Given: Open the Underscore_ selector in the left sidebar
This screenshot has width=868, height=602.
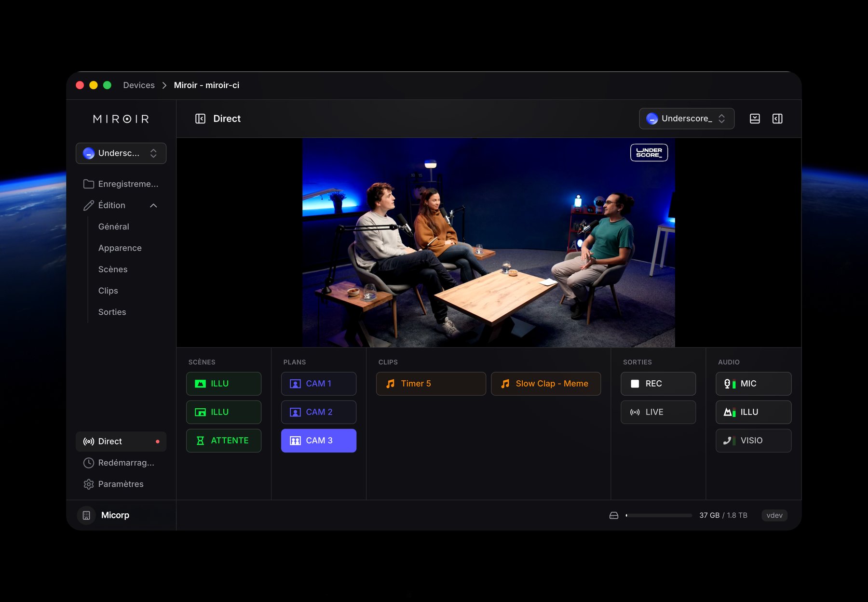Looking at the screenshot, I should [121, 153].
